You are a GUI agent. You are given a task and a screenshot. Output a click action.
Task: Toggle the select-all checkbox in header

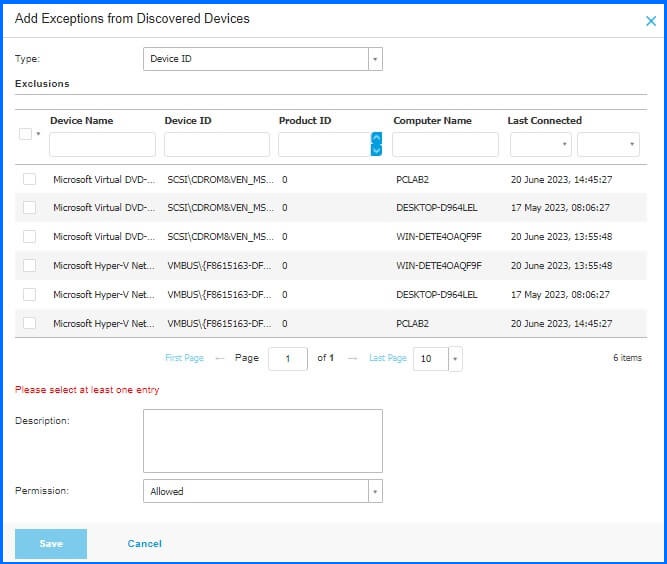coord(26,134)
